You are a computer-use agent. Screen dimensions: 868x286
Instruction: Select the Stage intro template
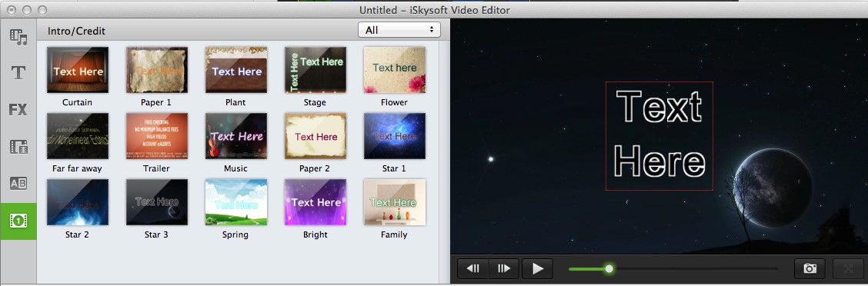(315, 70)
